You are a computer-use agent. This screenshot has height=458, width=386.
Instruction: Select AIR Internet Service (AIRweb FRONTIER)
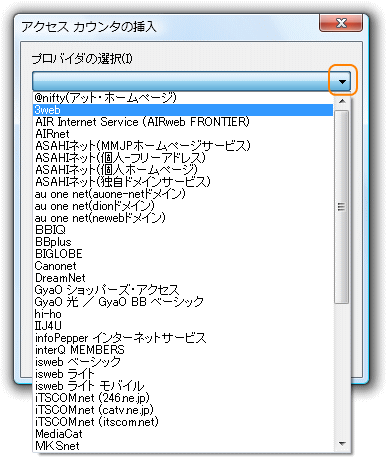pyautogui.click(x=183, y=122)
